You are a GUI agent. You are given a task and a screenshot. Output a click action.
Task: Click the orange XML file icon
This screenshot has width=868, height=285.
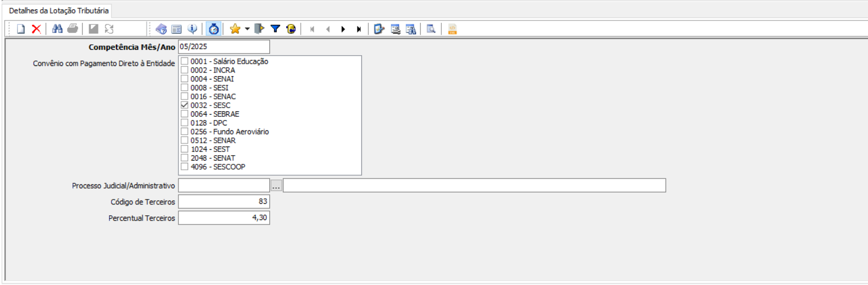(453, 29)
